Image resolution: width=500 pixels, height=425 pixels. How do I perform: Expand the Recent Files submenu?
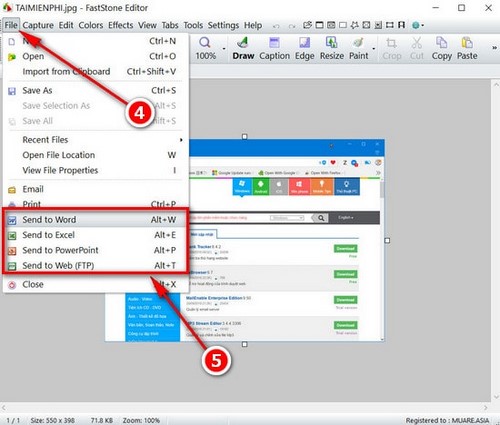click(x=95, y=140)
